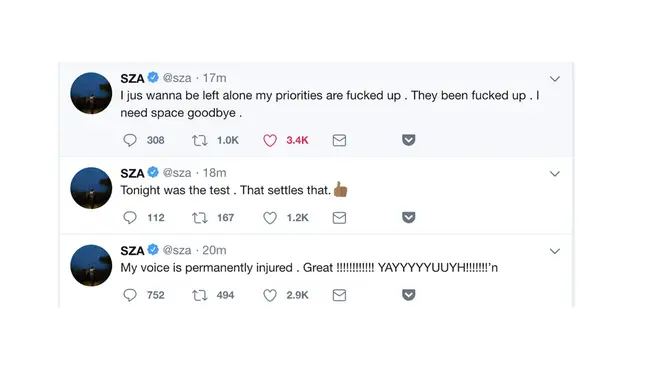The image size is (660, 370).
Task: Save the 20m tweet to Pocket
Action: (x=408, y=295)
